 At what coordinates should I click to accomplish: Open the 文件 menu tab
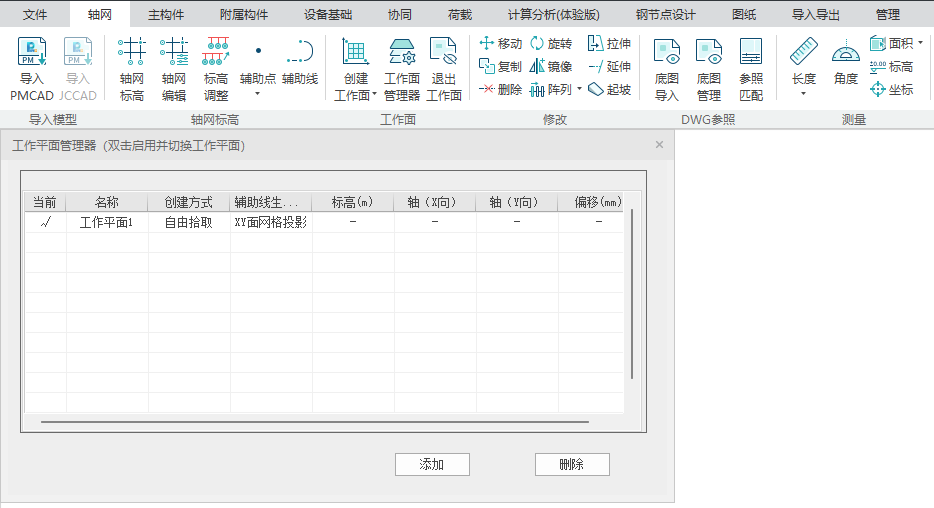click(35, 14)
